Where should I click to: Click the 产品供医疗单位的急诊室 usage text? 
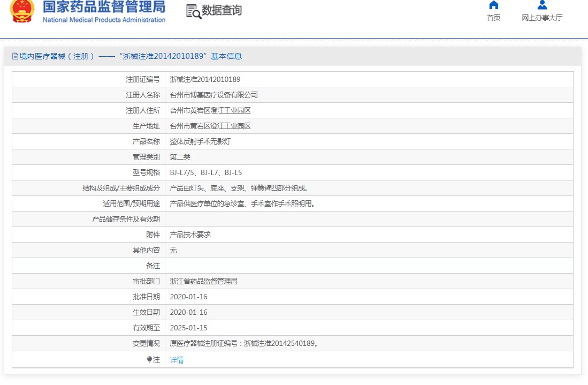(x=242, y=203)
